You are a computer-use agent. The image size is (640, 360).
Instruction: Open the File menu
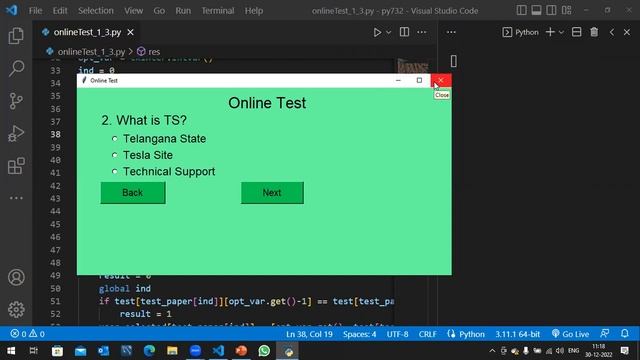(36, 11)
